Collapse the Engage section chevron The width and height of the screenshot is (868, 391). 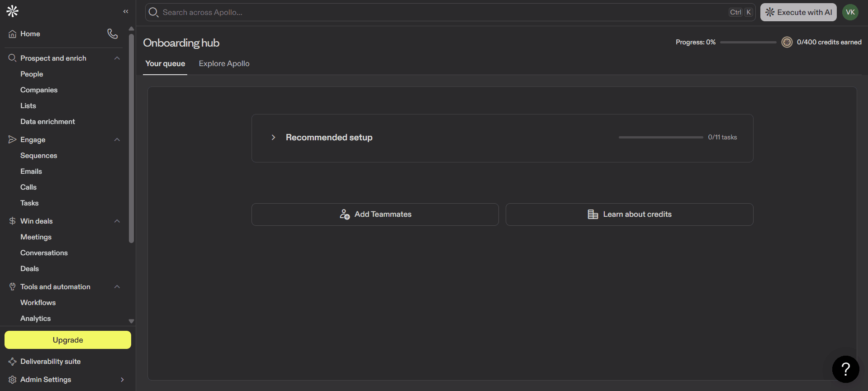coord(117,139)
